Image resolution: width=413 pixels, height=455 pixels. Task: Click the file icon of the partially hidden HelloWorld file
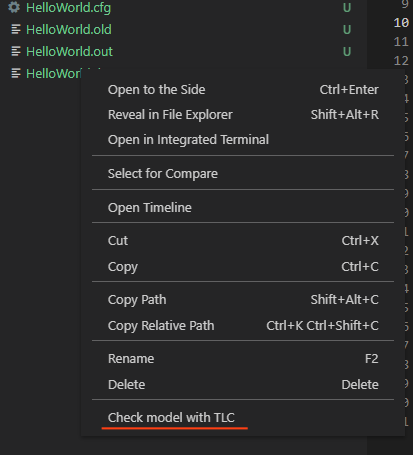16,73
